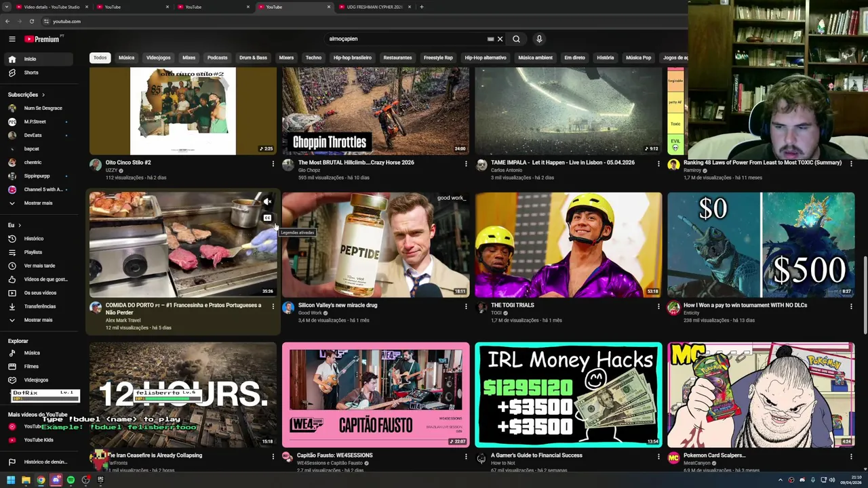Clear the search box with the X
This screenshot has height=488, width=868.
[x=500, y=39]
